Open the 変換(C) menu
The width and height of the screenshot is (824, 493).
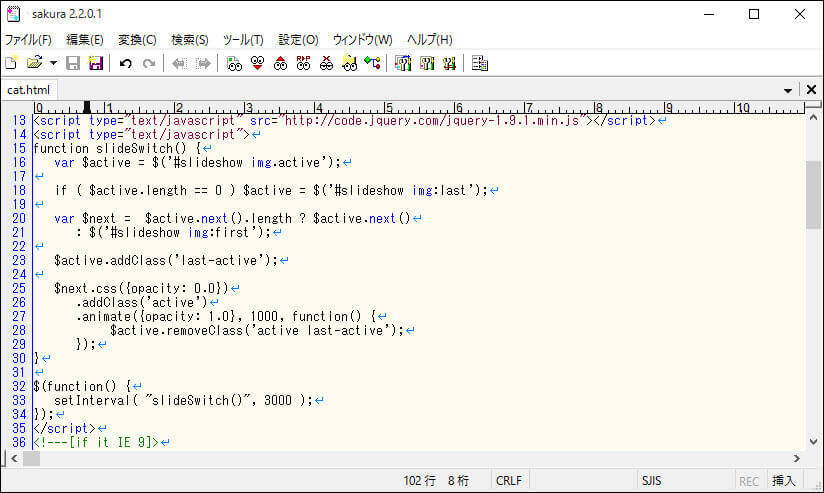(137, 40)
